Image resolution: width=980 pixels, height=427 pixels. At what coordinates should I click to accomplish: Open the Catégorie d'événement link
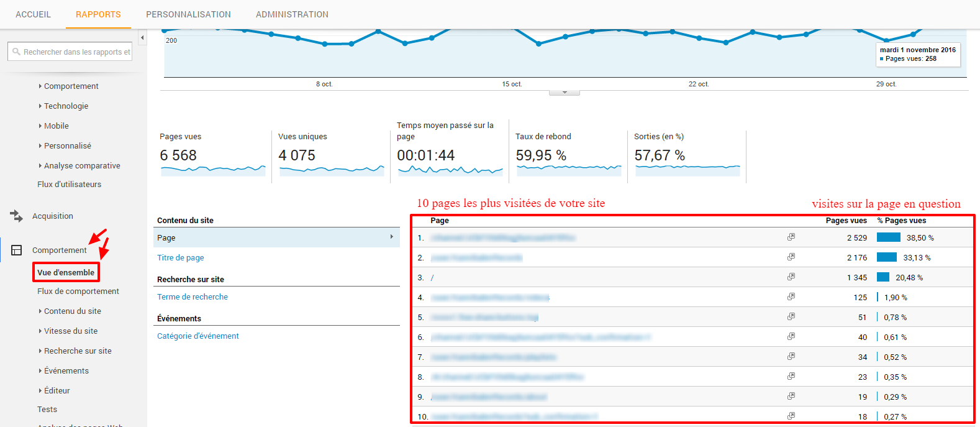[x=198, y=336]
